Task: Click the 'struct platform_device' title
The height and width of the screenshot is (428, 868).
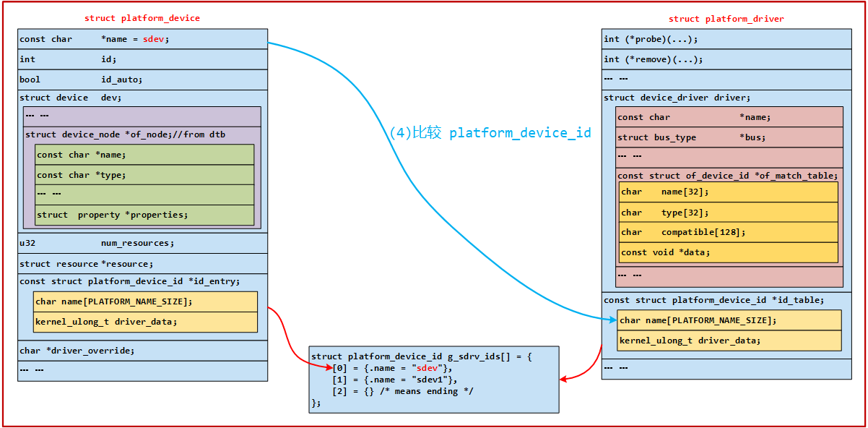Action: pyautogui.click(x=142, y=18)
